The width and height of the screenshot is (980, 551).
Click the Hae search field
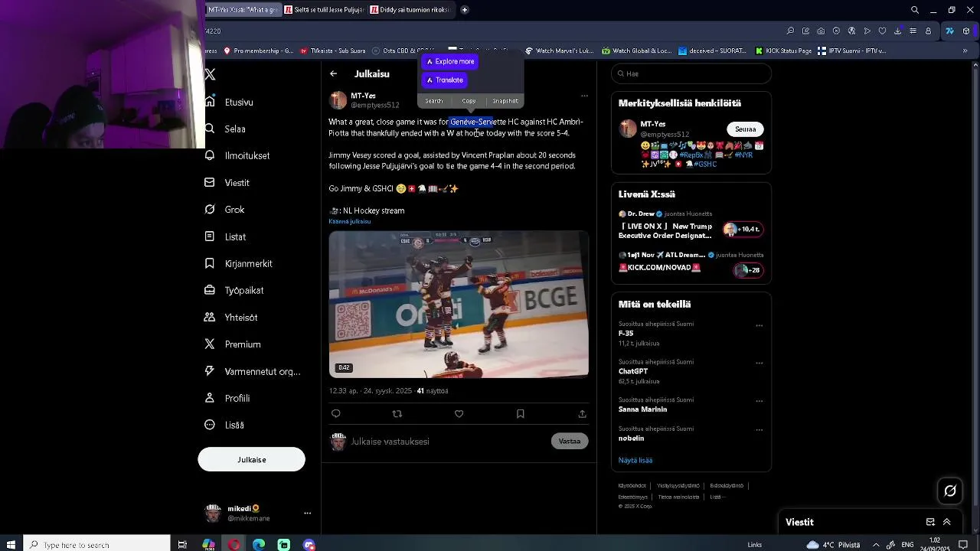pyautogui.click(x=691, y=73)
